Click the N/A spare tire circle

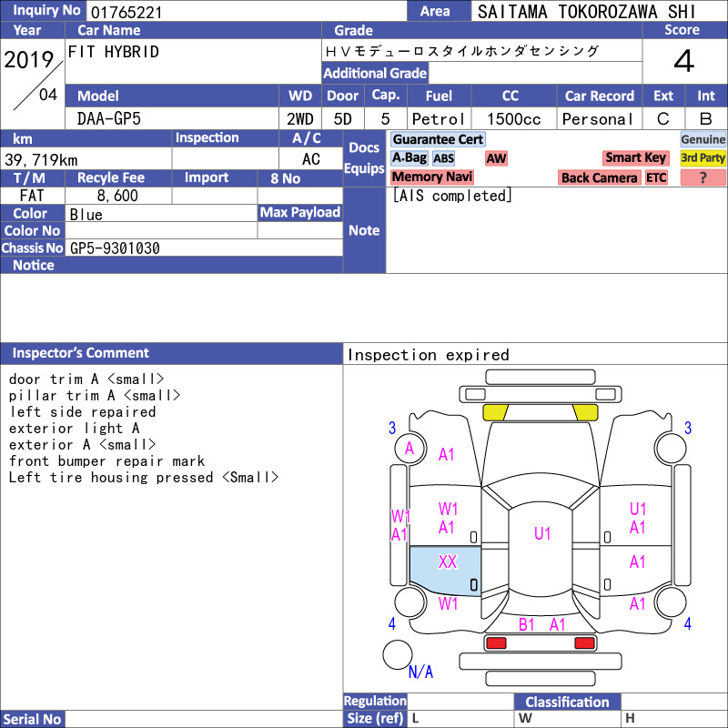398,654
